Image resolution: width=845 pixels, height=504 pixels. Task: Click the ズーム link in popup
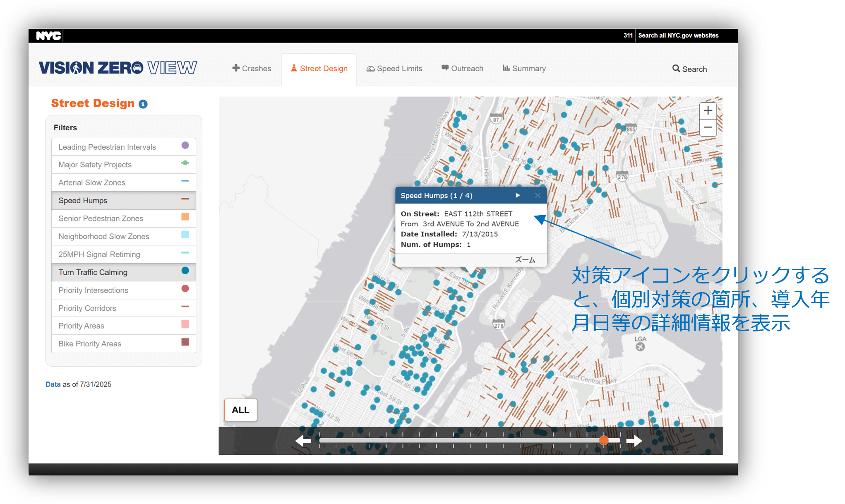click(525, 260)
